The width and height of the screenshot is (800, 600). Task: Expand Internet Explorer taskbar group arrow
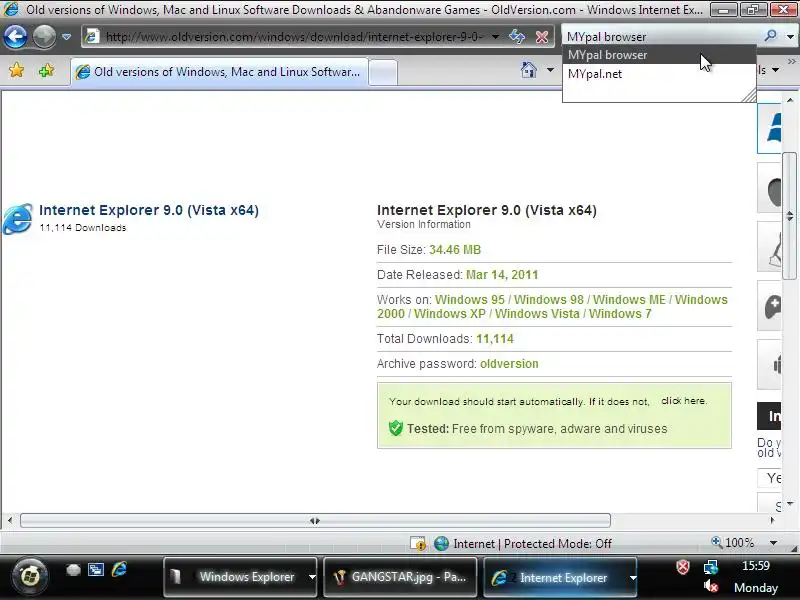pos(633,577)
